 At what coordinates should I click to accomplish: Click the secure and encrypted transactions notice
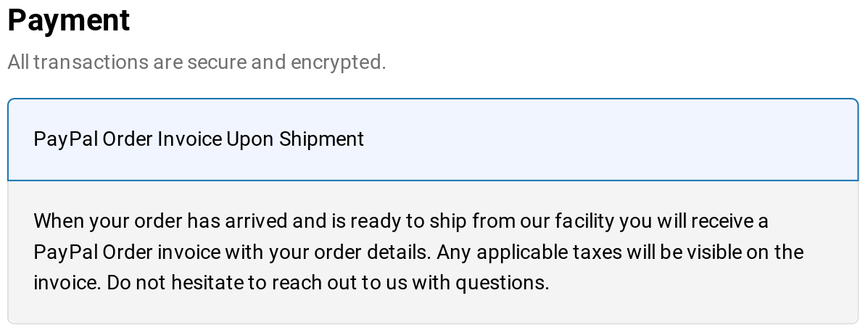197,62
